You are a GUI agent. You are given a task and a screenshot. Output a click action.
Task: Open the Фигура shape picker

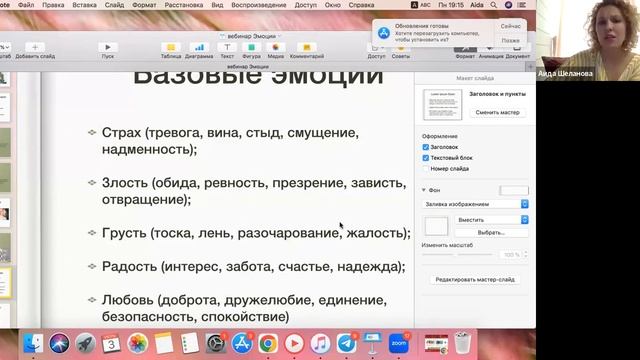click(251, 47)
